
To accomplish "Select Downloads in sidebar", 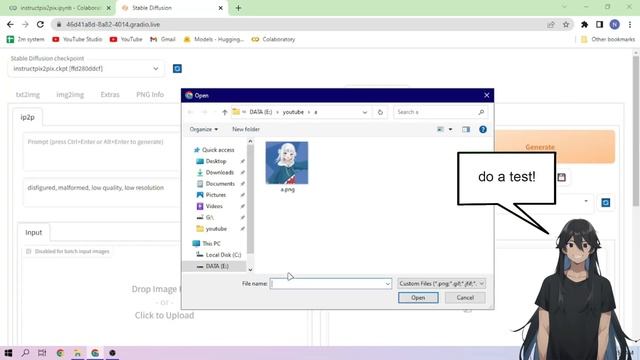I will pyautogui.click(x=215, y=173).
